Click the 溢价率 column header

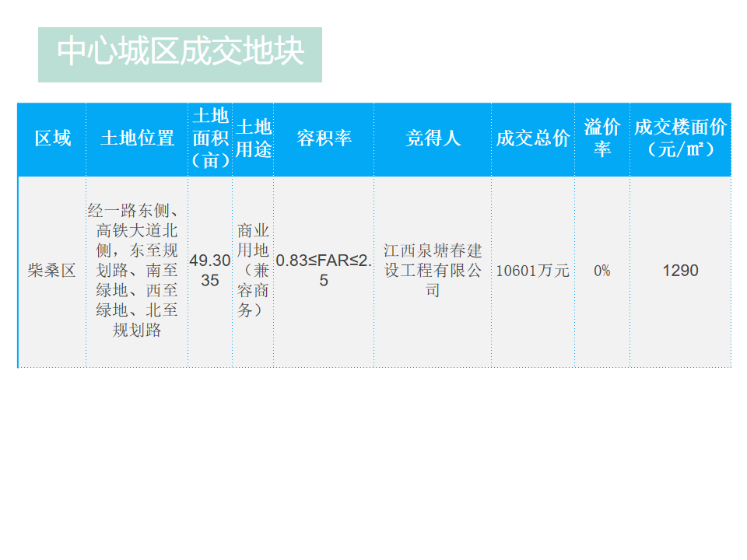click(602, 139)
